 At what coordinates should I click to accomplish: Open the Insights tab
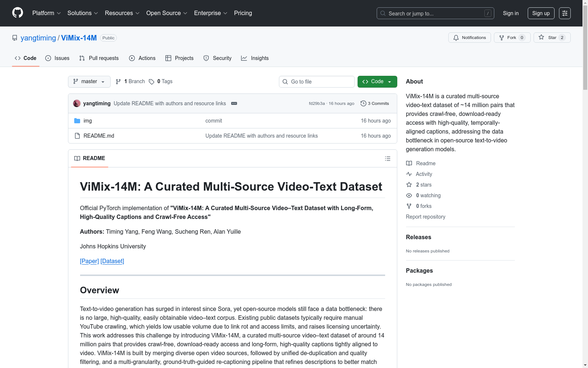[x=255, y=58]
